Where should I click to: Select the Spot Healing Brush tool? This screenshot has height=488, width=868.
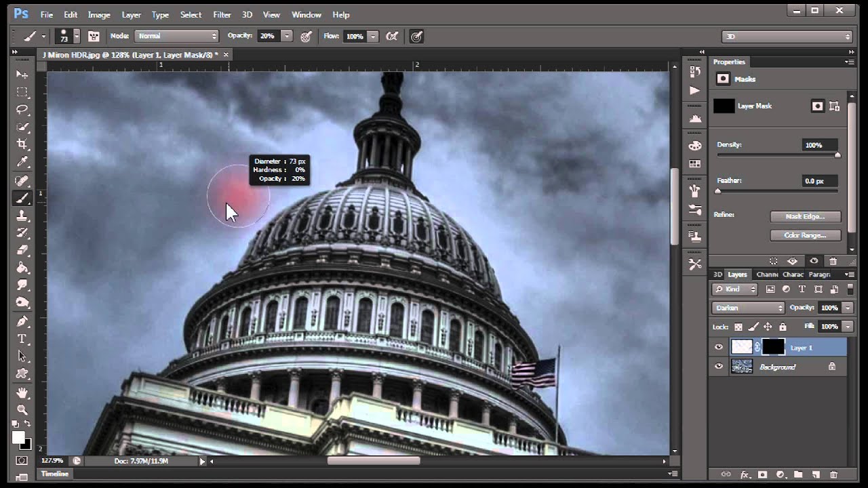point(22,181)
